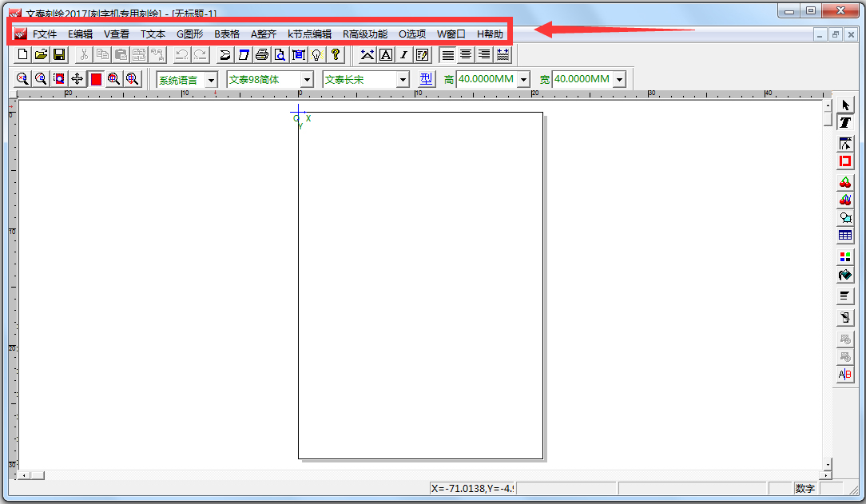Toggle left text alignment
The width and height of the screenshot is (866, 504).
pos(448,54)
